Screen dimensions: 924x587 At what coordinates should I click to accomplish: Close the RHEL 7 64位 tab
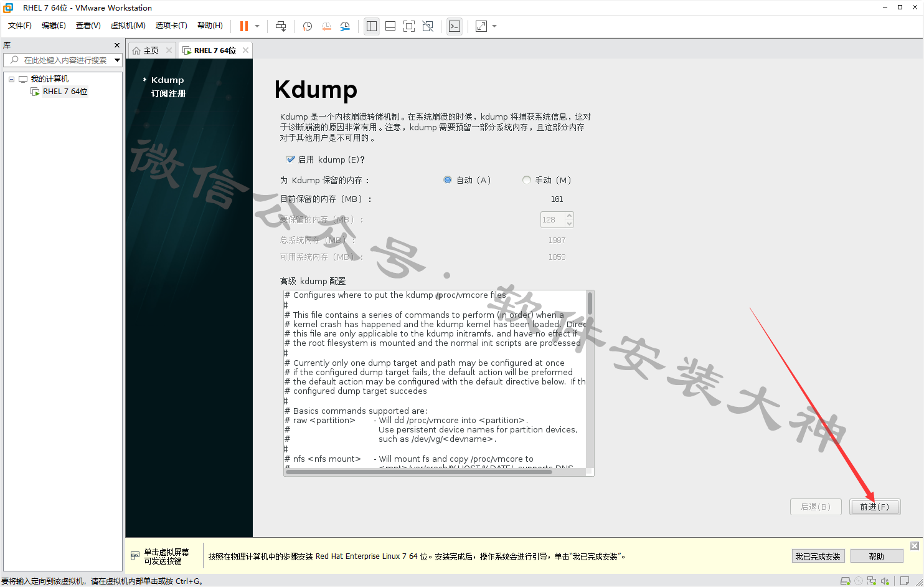246,50
